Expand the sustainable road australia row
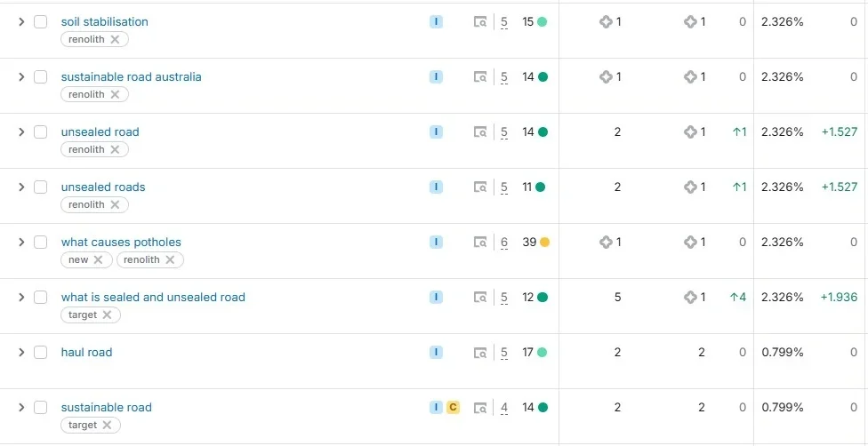 (21, 77)
